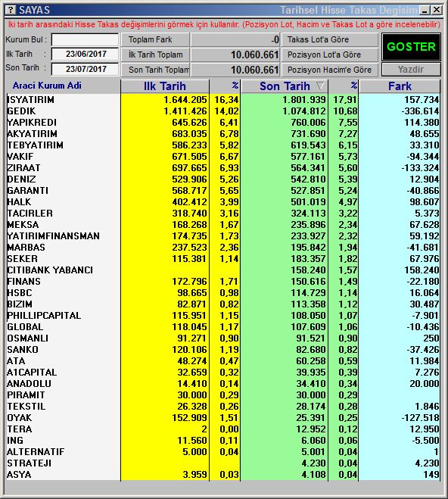This screenshot has height=499, width=448.
Task: Click the help question mark icon
Action: click(11, 10)
